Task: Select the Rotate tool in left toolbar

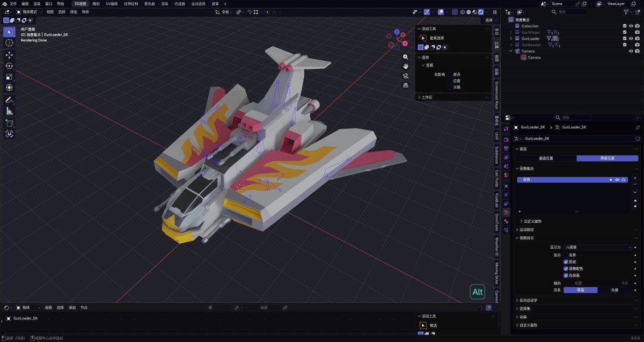Action: pyautogui.click(x=9, y=66)
